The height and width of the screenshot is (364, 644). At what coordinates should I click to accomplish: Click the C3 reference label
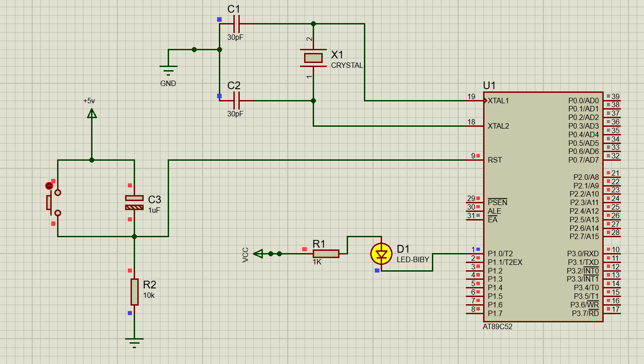click(x=155, y=200)
